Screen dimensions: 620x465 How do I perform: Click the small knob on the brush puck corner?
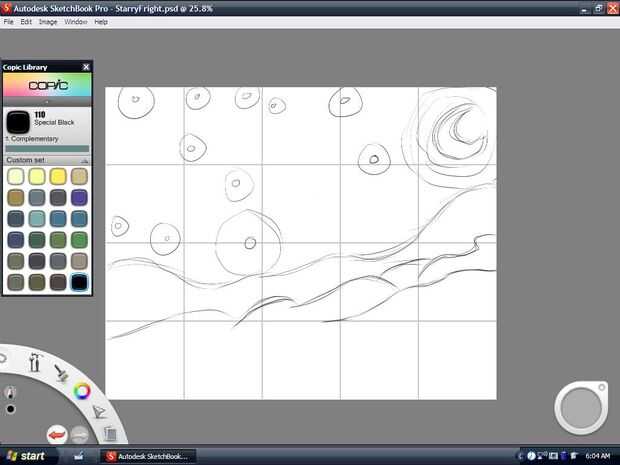601,388
